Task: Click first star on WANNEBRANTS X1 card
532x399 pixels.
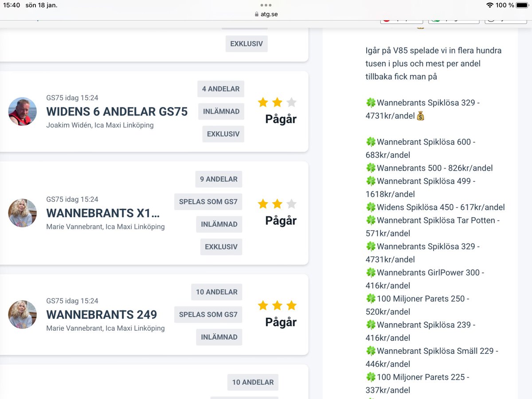Action: tap(263, 204)
